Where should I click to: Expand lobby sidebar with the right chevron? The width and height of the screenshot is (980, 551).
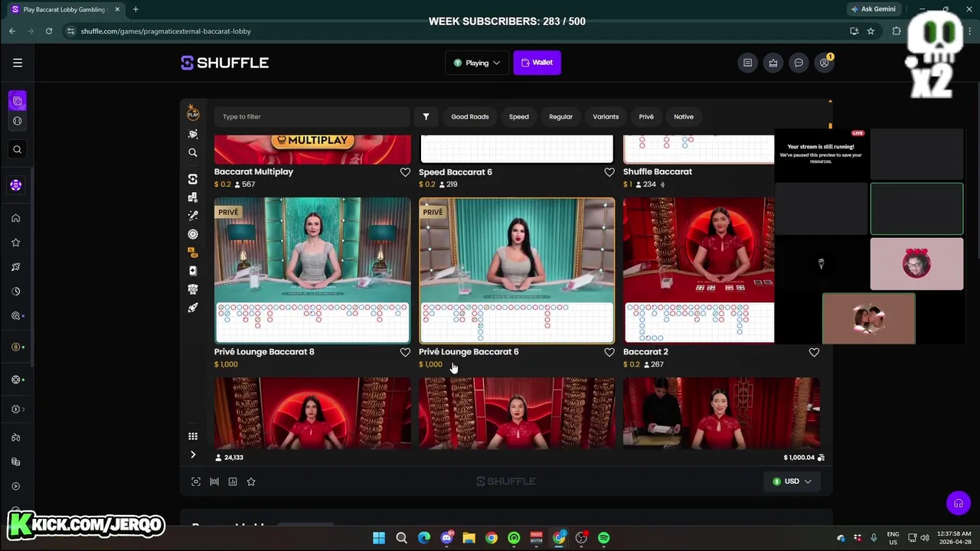point(193,455)
